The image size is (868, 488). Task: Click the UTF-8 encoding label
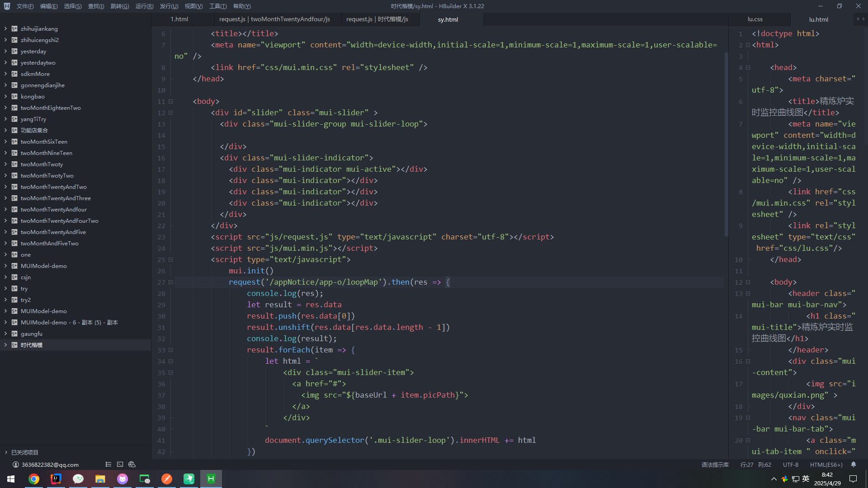[791, 465]
